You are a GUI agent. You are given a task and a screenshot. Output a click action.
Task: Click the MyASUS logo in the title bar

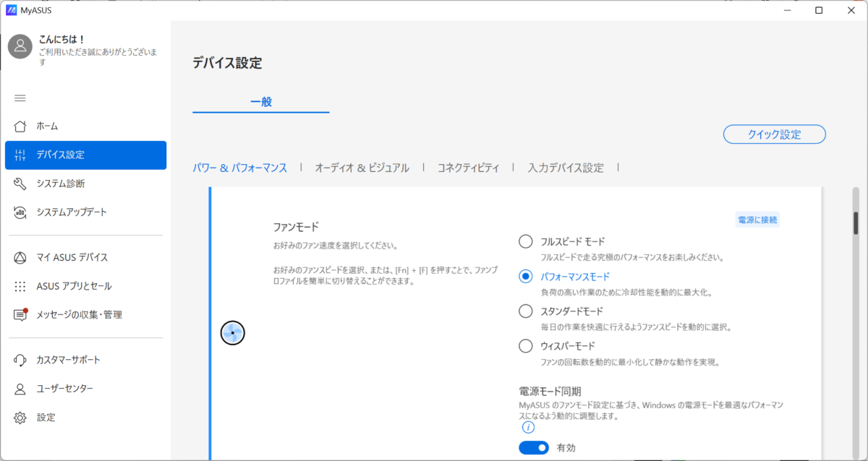pyautogui.click(x=11, y=10)
